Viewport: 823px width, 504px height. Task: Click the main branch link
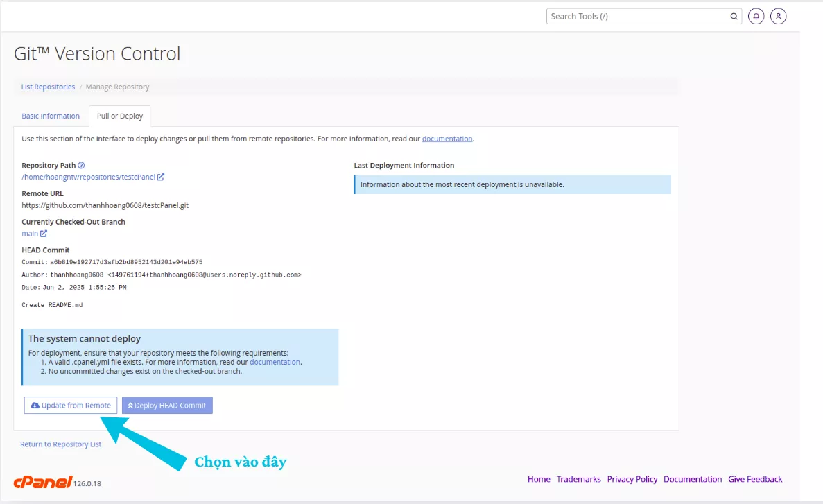[x=30, y=234]
